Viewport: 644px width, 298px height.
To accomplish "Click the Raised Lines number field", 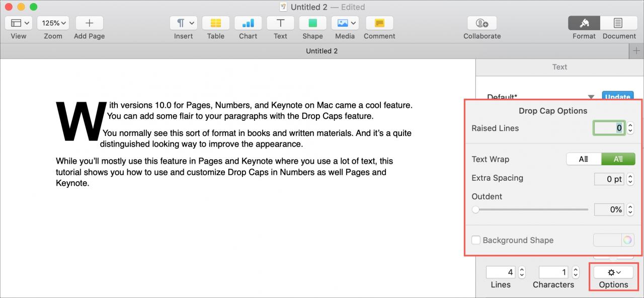I will (609, 128).
